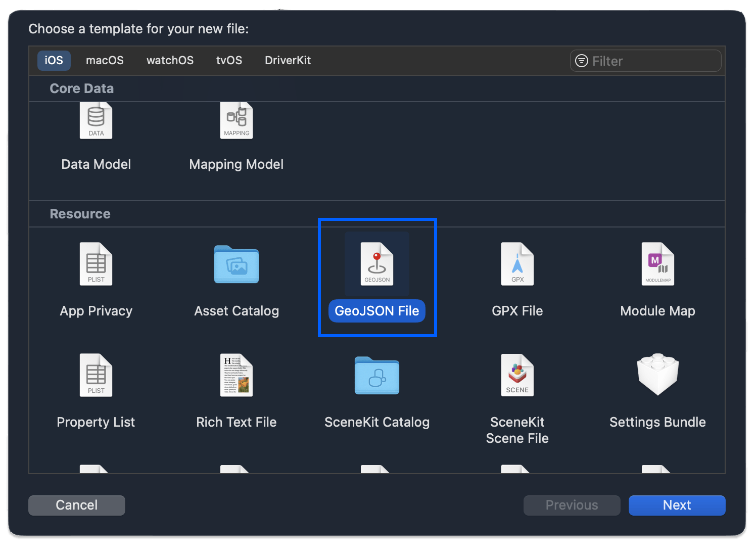The height and width of the screenshot is (548, 756).
Task: Choose the Rich Text File icon
Action: pyautogui.click(x=237, y=375)
